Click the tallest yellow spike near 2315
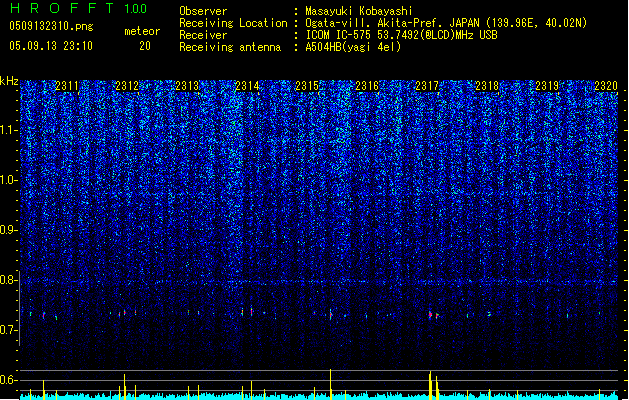The image size is (629, 400). coord(331,384)
